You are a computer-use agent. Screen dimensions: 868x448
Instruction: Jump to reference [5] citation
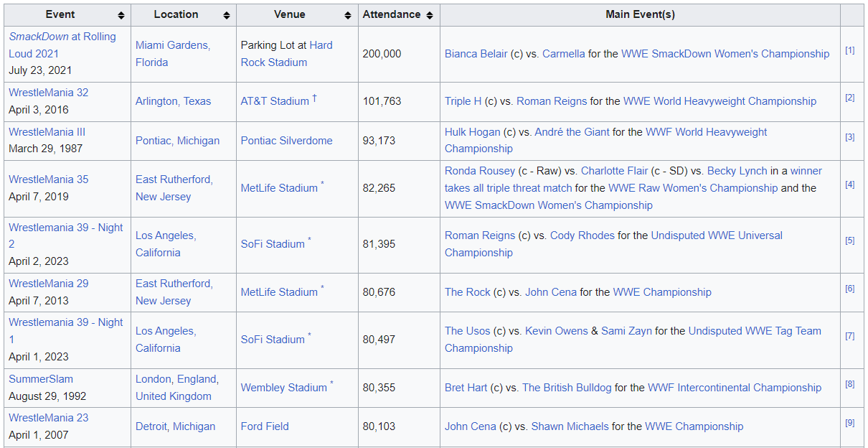(850, 241)
